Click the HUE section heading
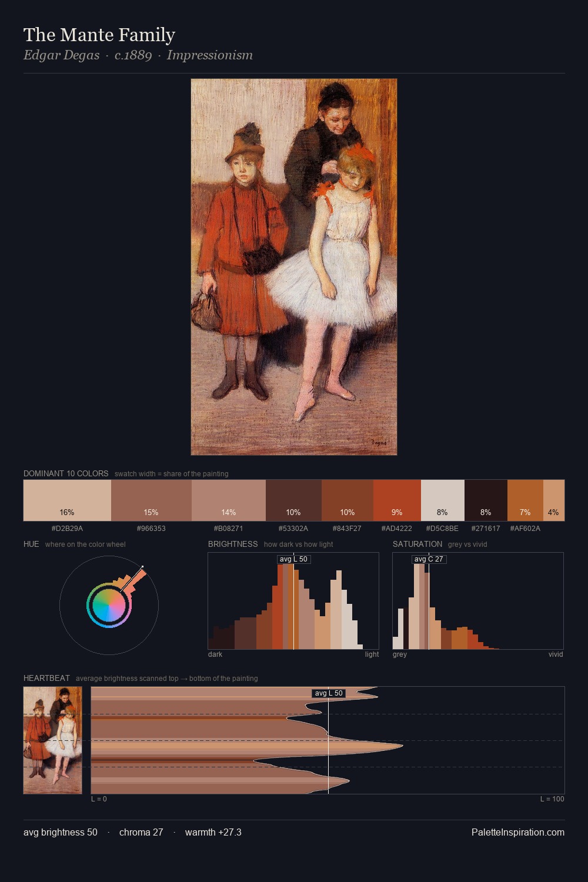Screen dimensions: 588x882 pyautogui.click(x=31, y=544)
